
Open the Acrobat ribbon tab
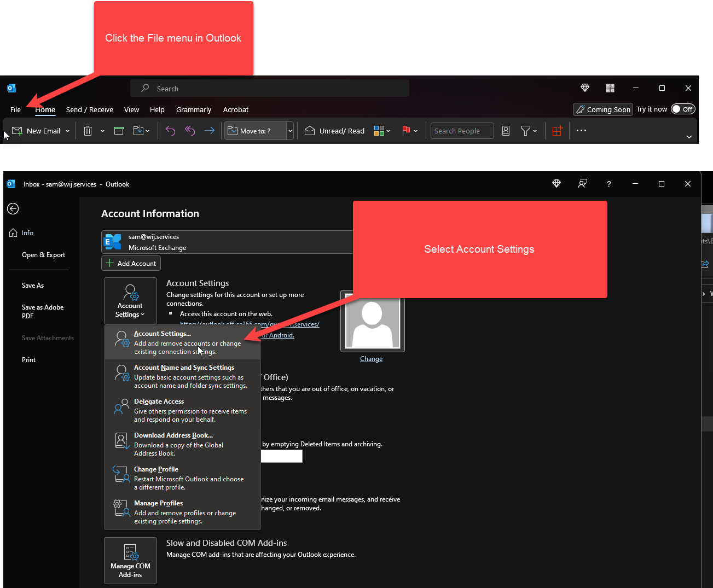[x=236, y=109]
